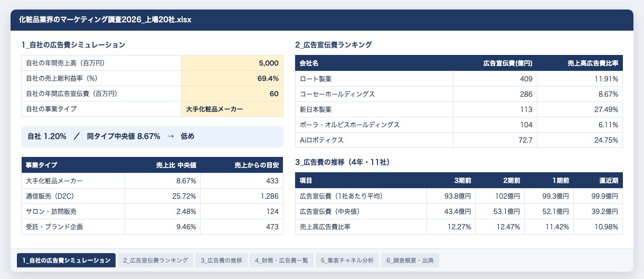Image resolution: width=644 pixels, height=279 pixels.
Task: Click the file title 化粧品業界のマーケティング調査2026_上場20社.xlsx
Action: click(x=105, y=20)
